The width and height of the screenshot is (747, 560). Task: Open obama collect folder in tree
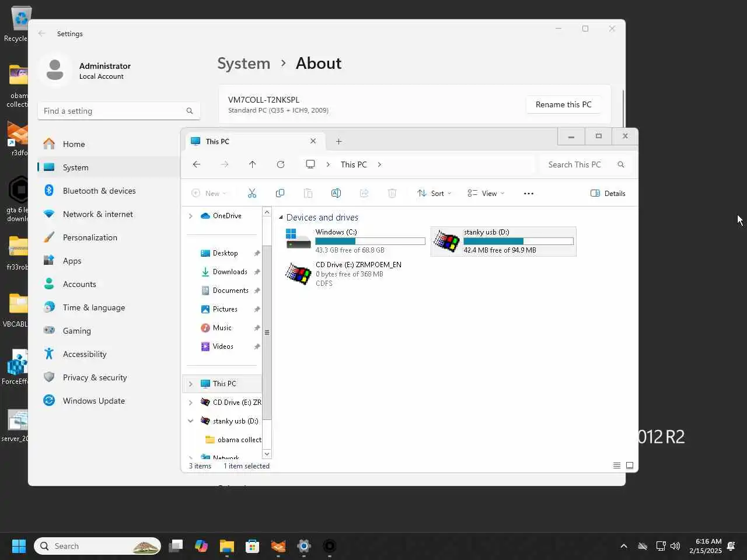pos(233,440)
